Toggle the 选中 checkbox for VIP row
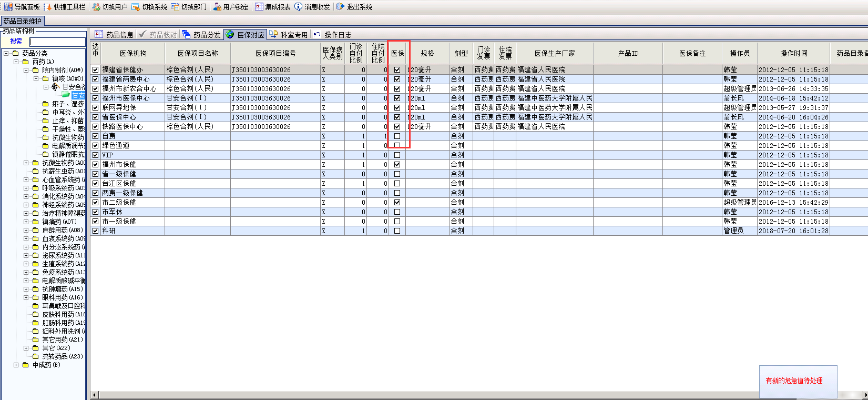 click(x=95, y=155)
